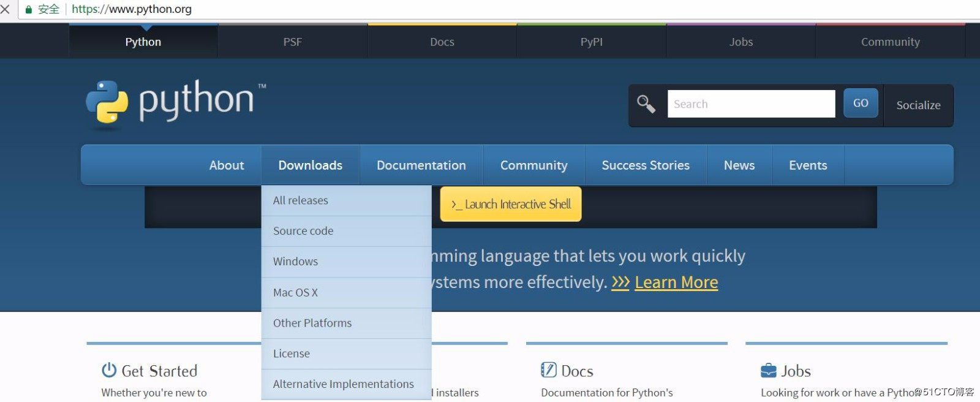Click the Get Started heading
This screenshot has height=402, width=980.
coord(159,371)
